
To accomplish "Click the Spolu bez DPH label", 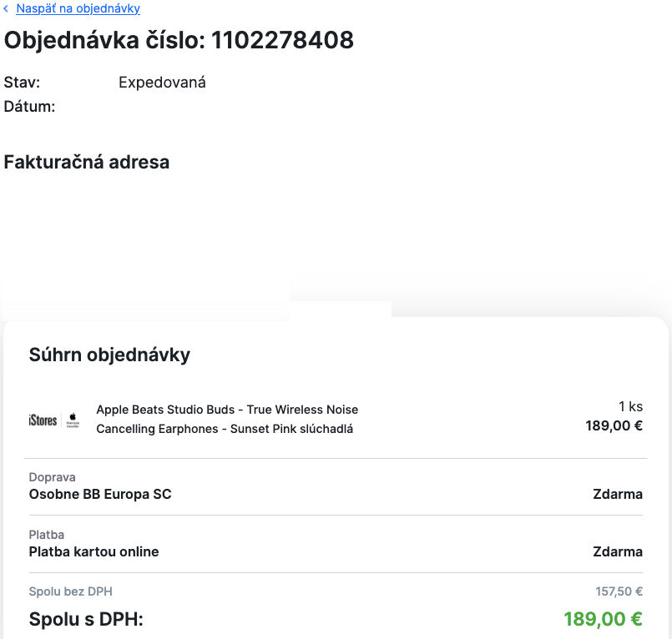I will point(70,591).
